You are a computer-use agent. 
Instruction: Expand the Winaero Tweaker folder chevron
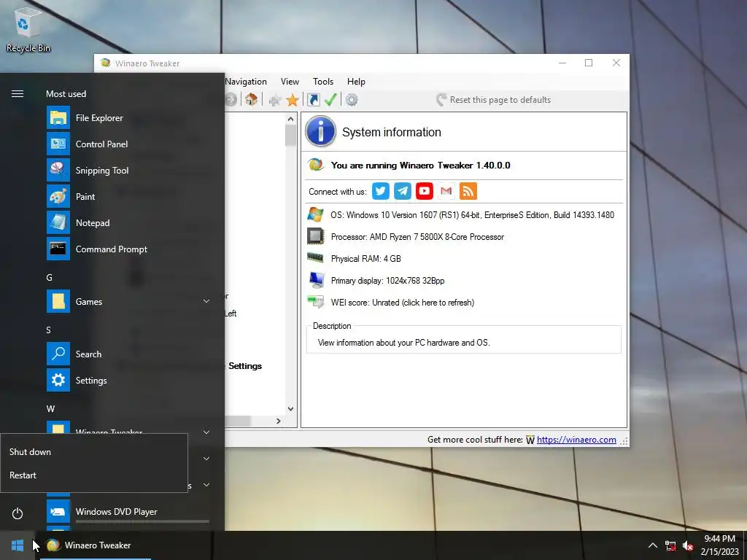tap(206, 432)
